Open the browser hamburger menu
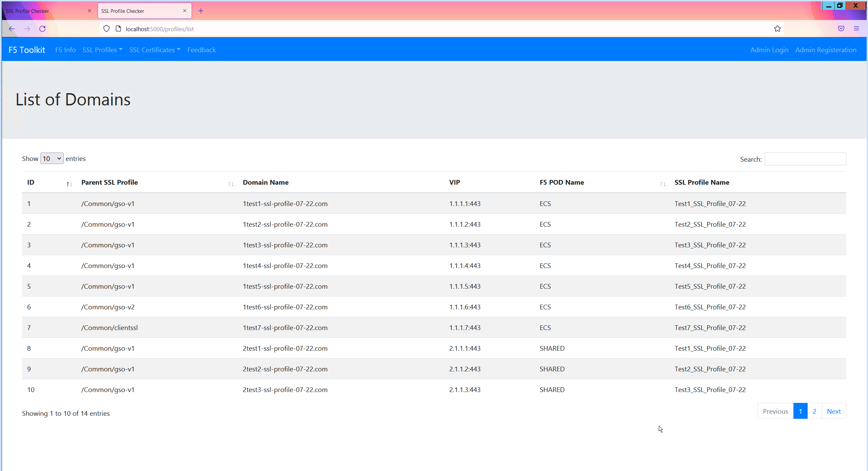The image size is (868, 471). click(856, 29)
